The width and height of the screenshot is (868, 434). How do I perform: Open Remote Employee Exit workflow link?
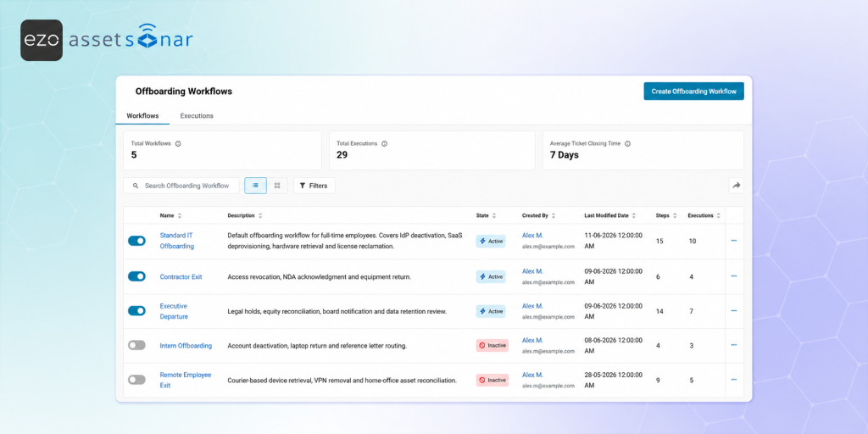[x=186, y=380]
